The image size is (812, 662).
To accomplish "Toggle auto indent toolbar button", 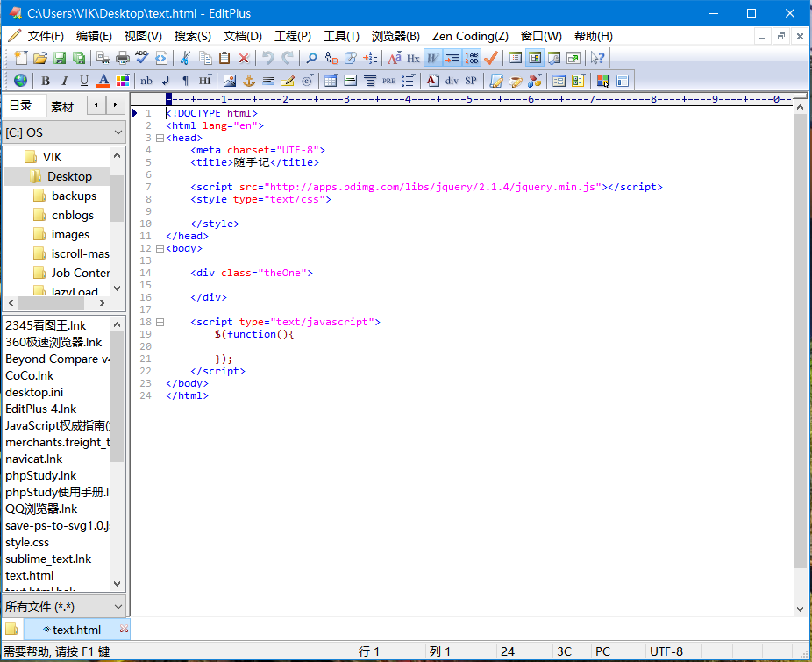I will pos(452,58).
